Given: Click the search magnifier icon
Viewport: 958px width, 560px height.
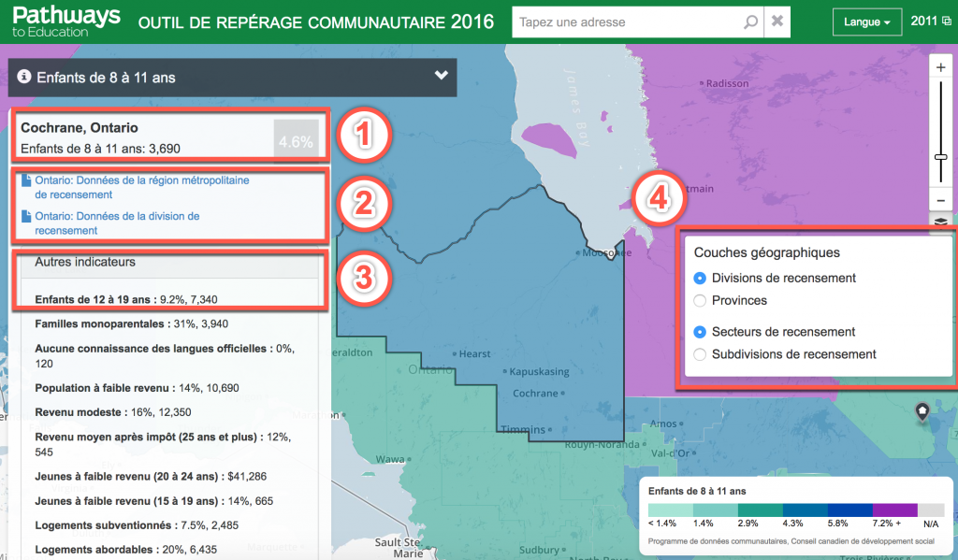Looking at the screenshot, I should point(750,22).
